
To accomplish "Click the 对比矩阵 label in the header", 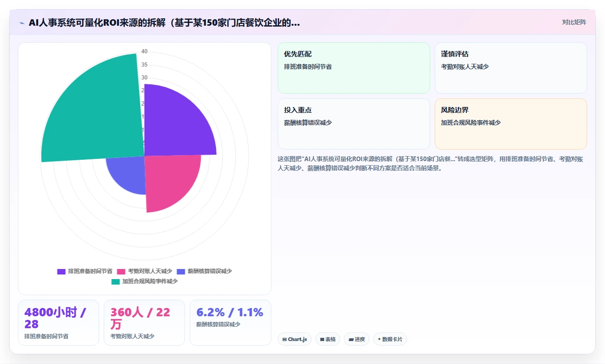I will click(574, 22).
